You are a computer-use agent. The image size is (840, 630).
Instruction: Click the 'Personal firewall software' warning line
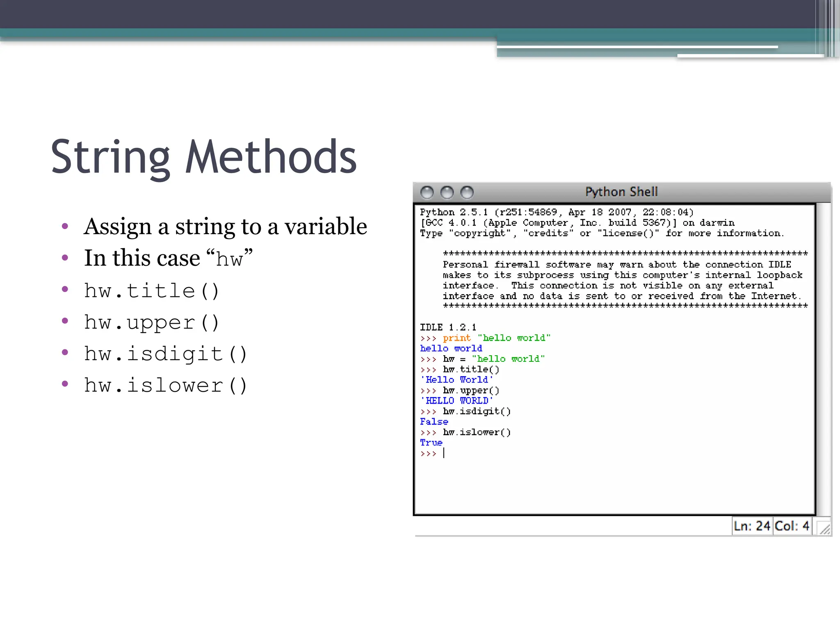[x=617, y=265]
